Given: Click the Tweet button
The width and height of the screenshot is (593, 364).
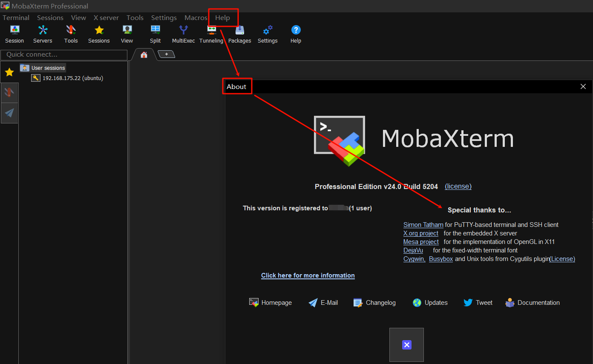Looking at the screenshot, I should click(x=478, y=303).
